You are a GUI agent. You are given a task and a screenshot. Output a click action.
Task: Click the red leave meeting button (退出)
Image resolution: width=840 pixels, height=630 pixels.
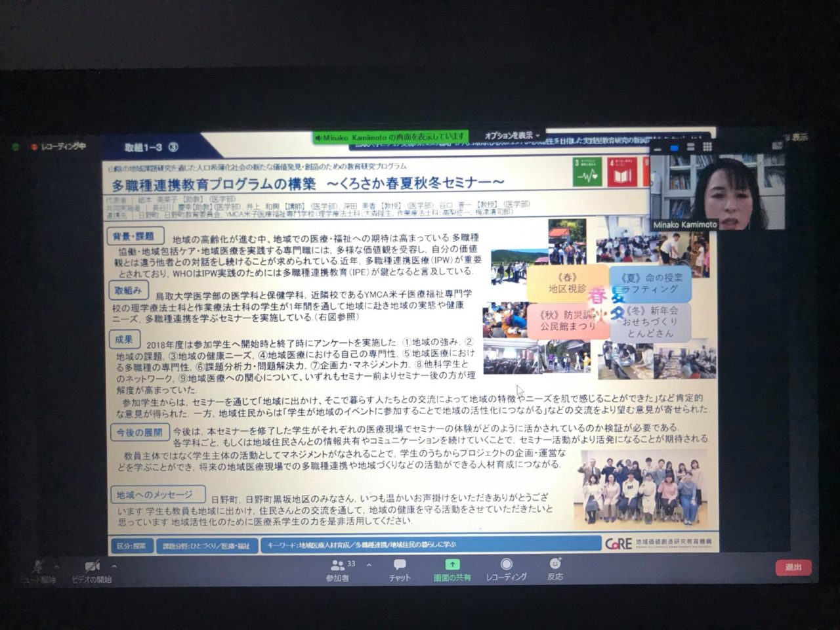793,567
